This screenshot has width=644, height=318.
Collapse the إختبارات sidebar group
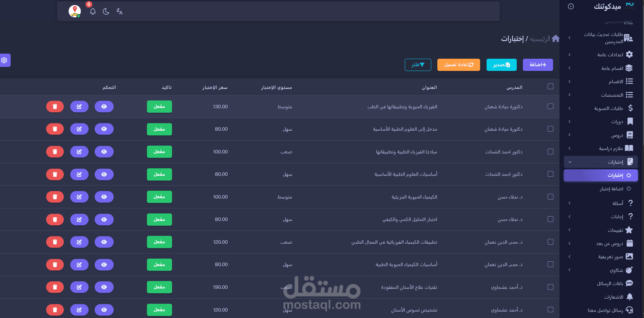click(x=601, y=162)
